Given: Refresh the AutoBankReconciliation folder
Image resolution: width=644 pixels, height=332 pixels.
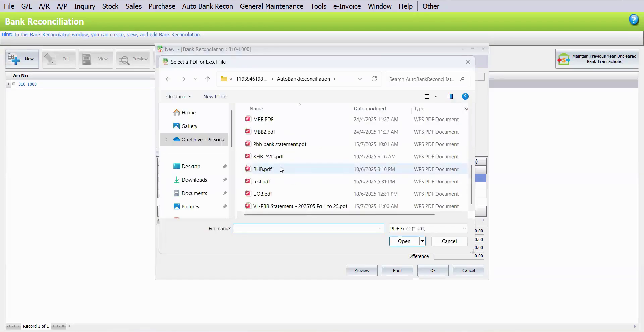Looking at the screenshot, I should (x=374, y=79).
